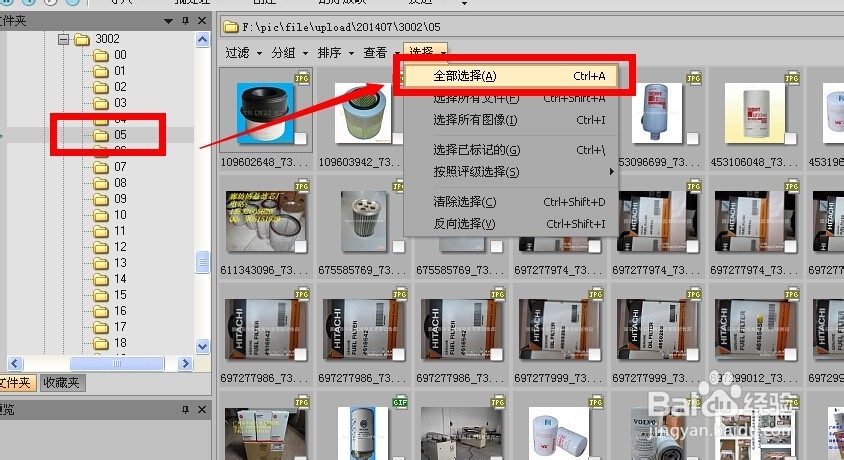Image resolution: width=844 pixels, height=460 pixels.
Task: Tick checkbox on thumbnail 53096699_73
Action: click(x=692, y=139)
